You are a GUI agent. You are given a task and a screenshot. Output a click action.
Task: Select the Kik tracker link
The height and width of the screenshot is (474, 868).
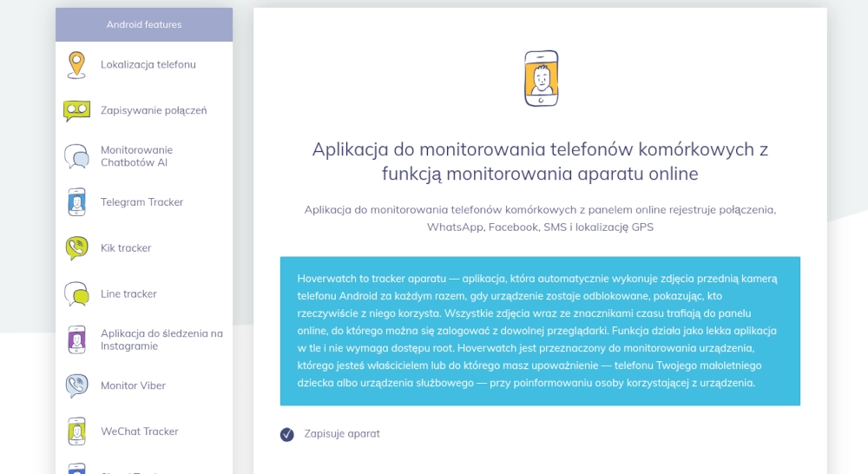click(x=126, y=248)
